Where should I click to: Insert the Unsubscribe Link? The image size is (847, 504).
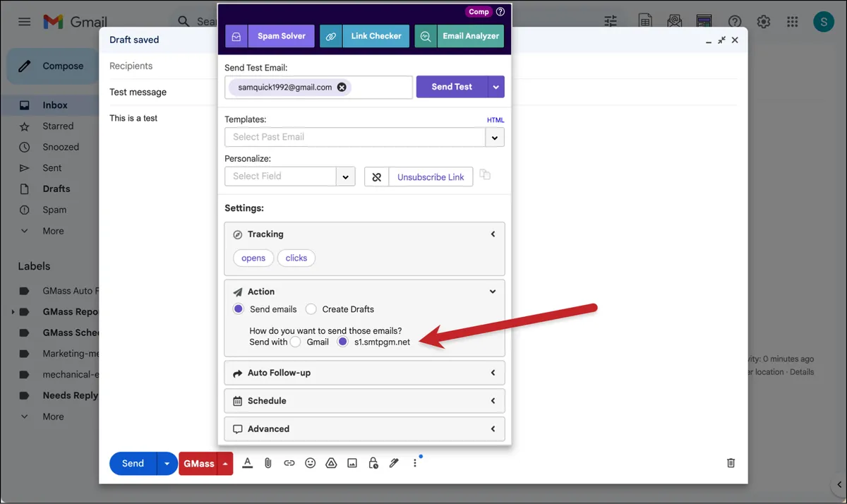431,176
